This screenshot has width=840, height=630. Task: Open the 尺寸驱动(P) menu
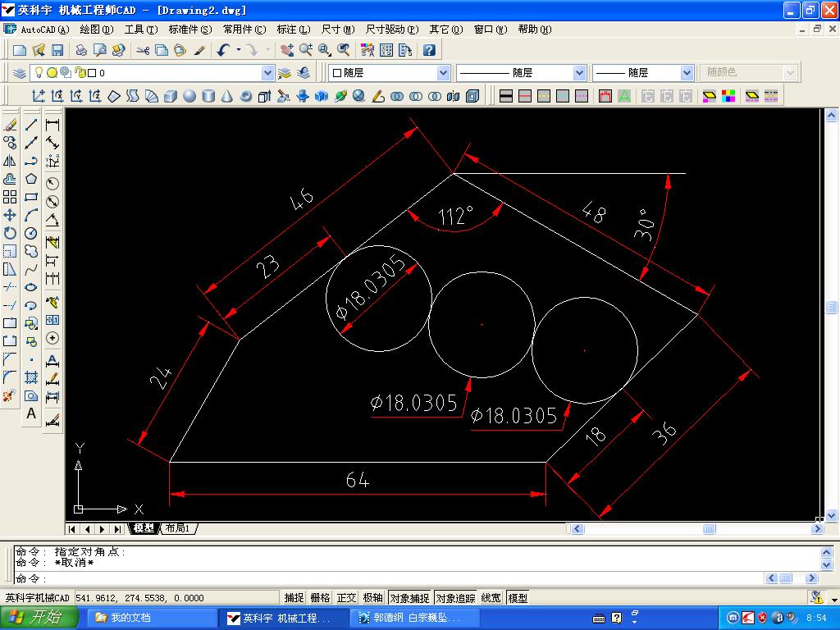[x=392, y=30]
